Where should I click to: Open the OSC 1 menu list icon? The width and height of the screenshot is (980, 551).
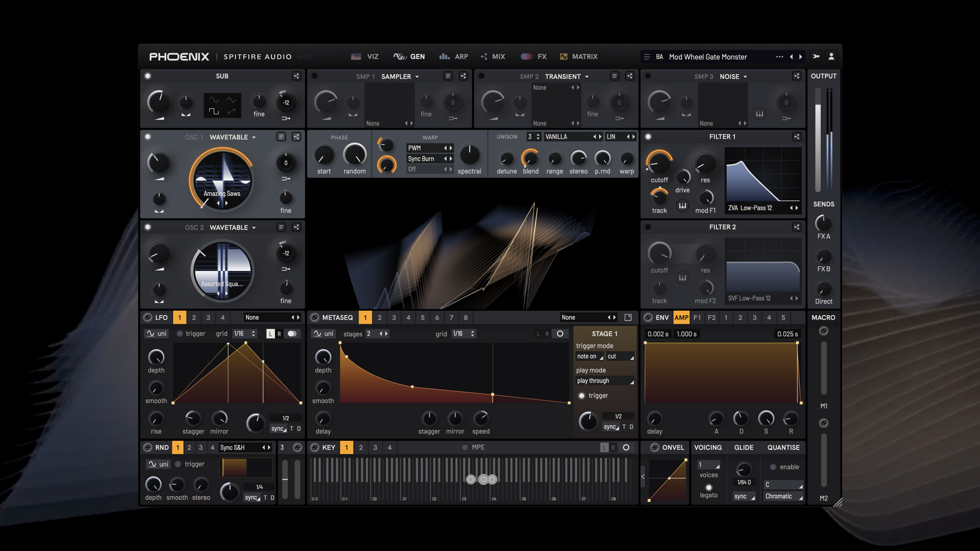coord(281,137)
